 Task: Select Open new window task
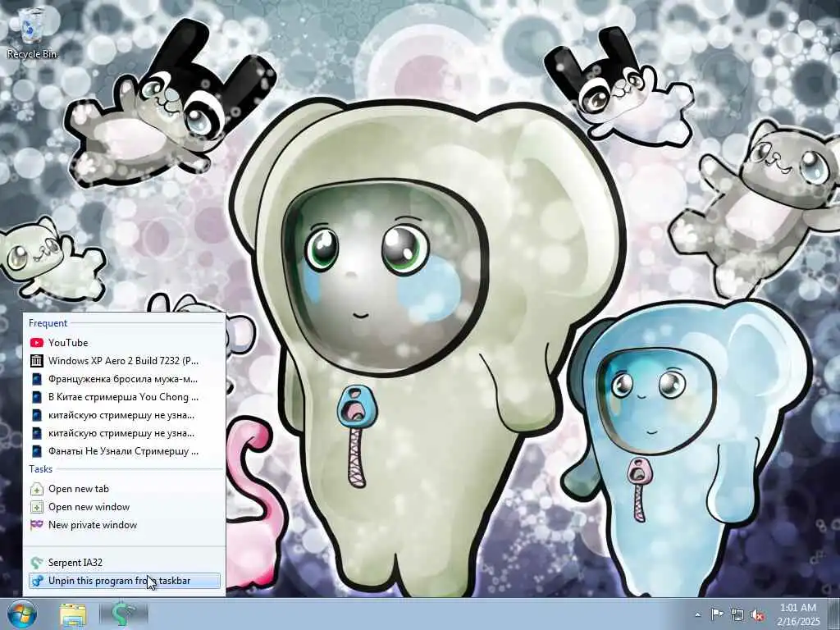click(x=125, y=507)
